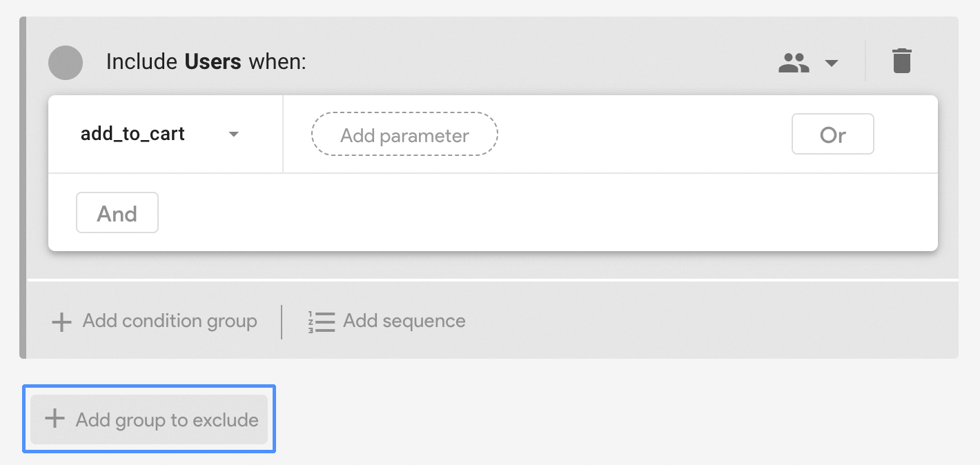The height and width of the screenshot is (465, 980).
Task: Click the plus icon before Add condition group
Action: [62, 321]
